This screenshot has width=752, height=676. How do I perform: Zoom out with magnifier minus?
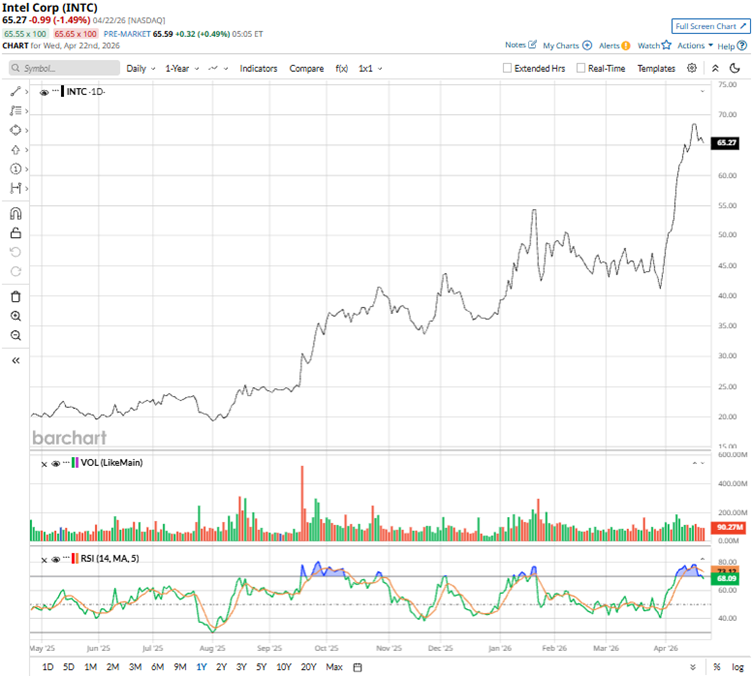coord(15,335)
